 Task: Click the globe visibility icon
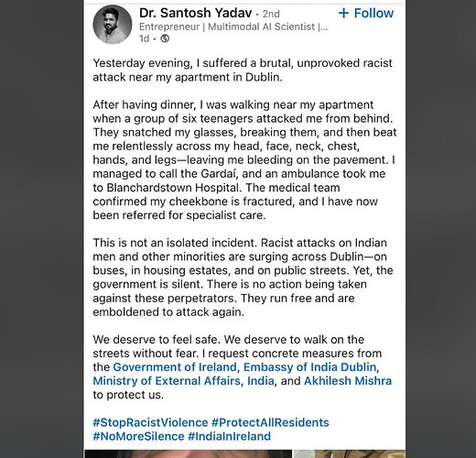pos(165,38)
